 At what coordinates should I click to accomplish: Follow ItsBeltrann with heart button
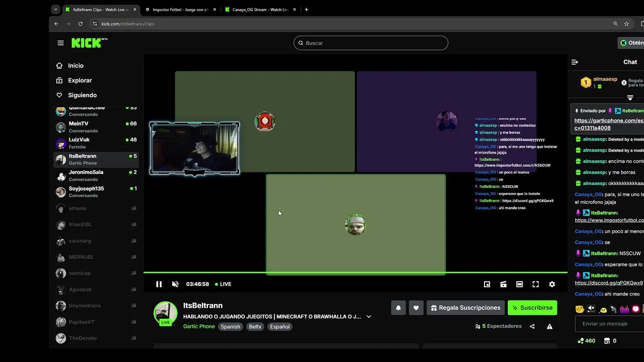tap(416, 308)
